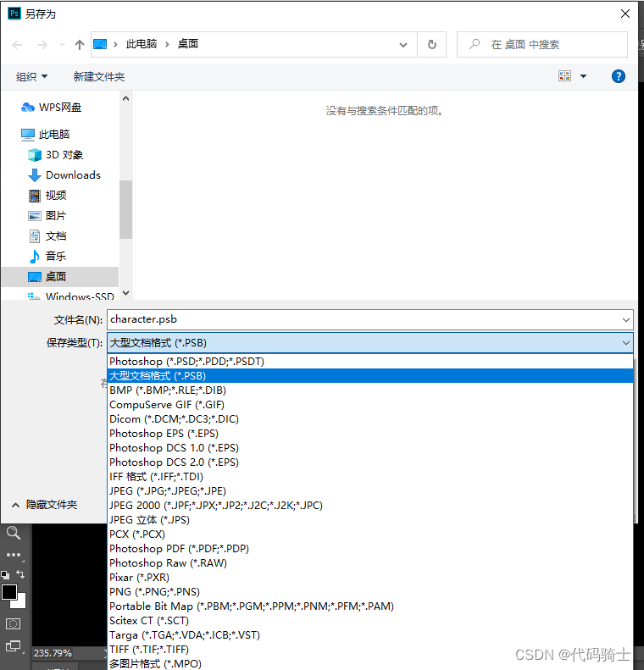The height and width of the screenshot is (670, 644).
Task: Open the Edit Toolbar three-dots icon
Action: pos(14,555)
